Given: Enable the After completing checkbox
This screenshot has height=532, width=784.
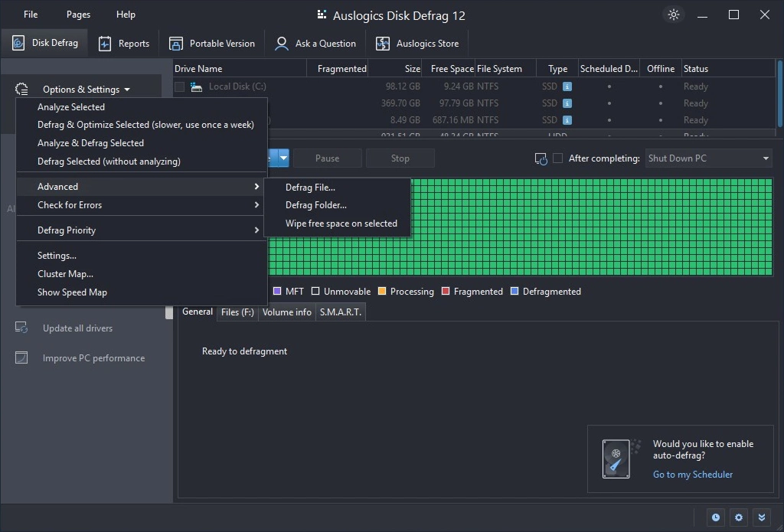Looking at the screenshot, I should (558, 158).
